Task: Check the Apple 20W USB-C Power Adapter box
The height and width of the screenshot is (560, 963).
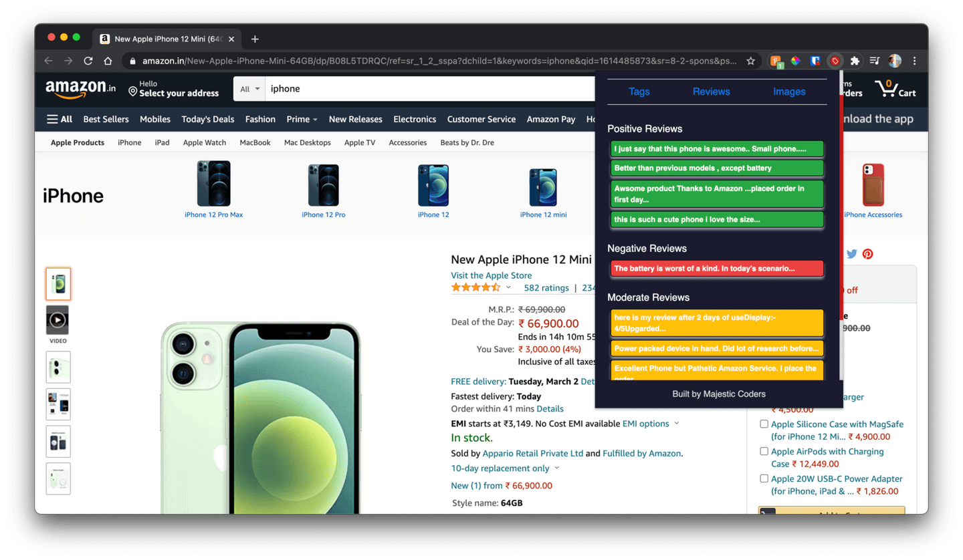Action: point(764,478)
